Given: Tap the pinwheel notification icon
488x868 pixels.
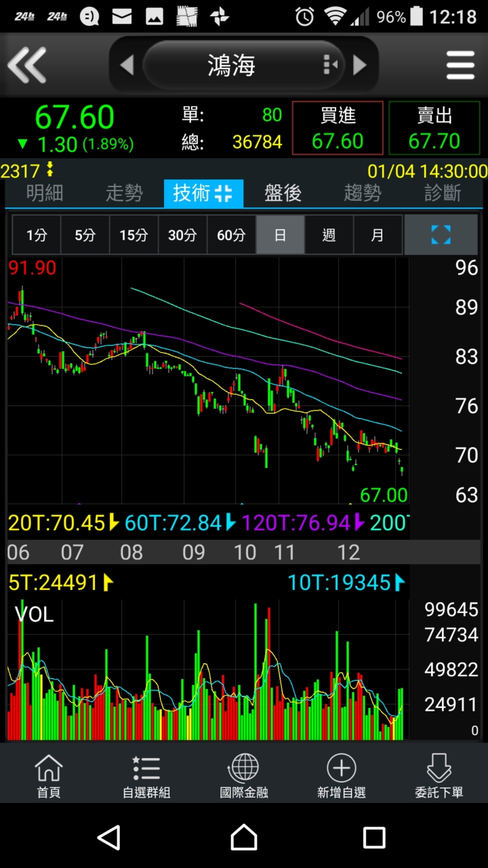Looking at the screenshot, I should pos(220,16).
